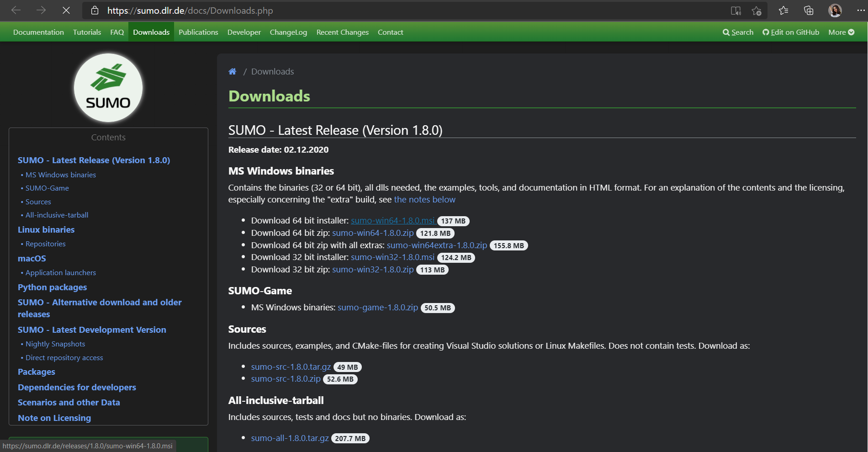Download sumo-game-1.8.0.zip
This screenshot has height=452, width=868.
click(x=378, y=308)
